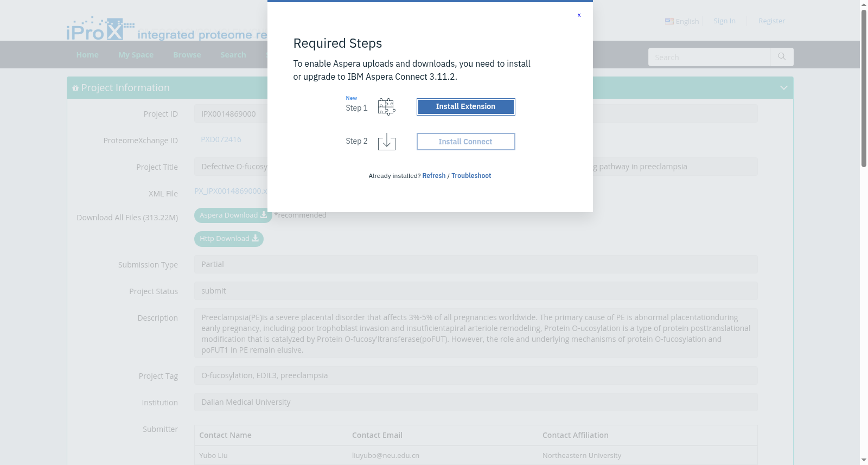
Task: Click the Sign In link
Action: point(724,21)
